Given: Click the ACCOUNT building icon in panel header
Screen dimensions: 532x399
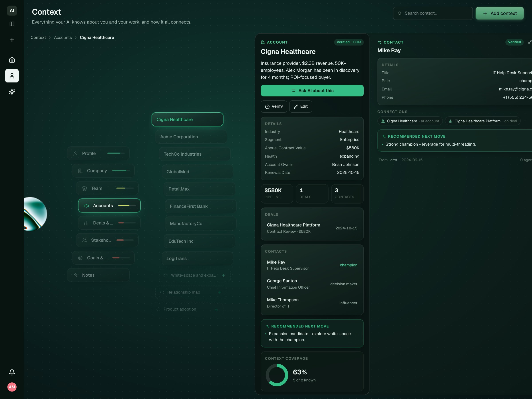Looking at the screenshot, I should pos(263,42).
